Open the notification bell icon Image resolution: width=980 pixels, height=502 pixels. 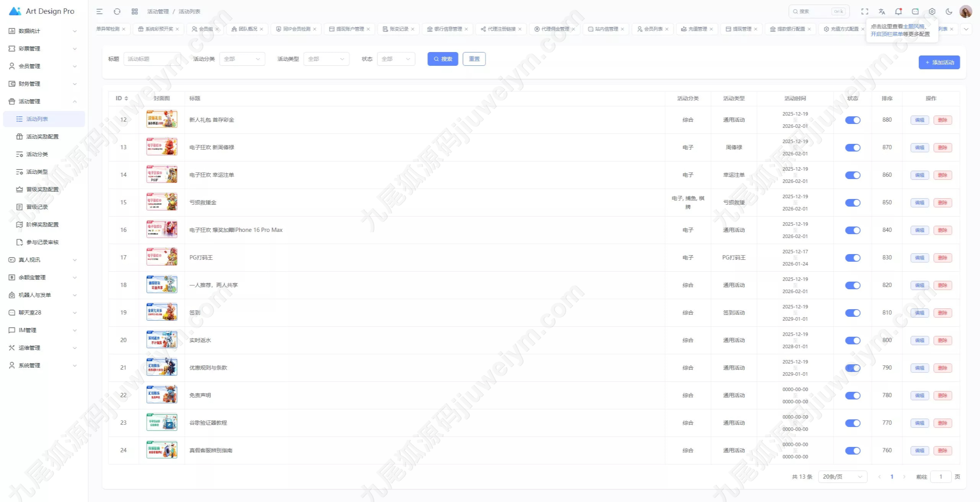(x=898, y=11)
